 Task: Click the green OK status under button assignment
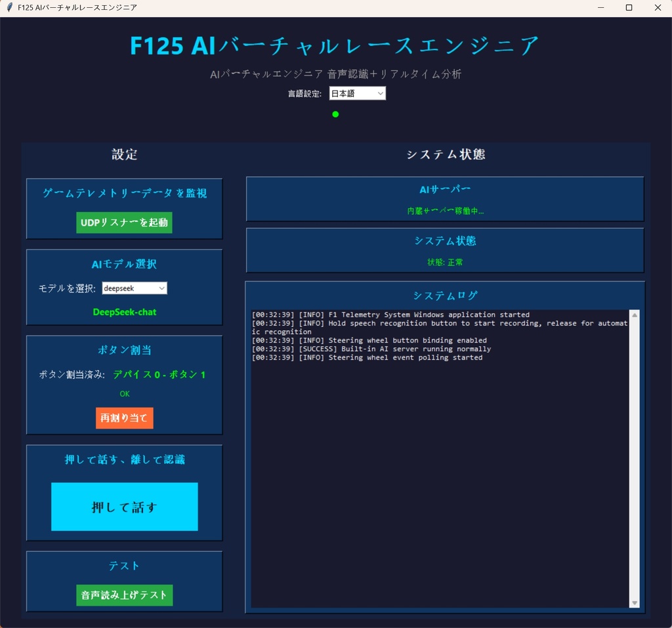[124, 394]
